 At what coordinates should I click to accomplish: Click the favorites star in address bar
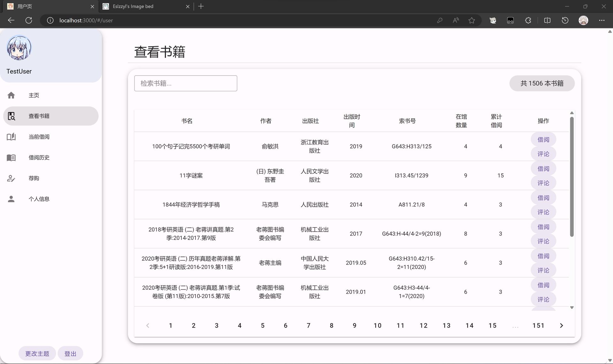pos(472,20)
